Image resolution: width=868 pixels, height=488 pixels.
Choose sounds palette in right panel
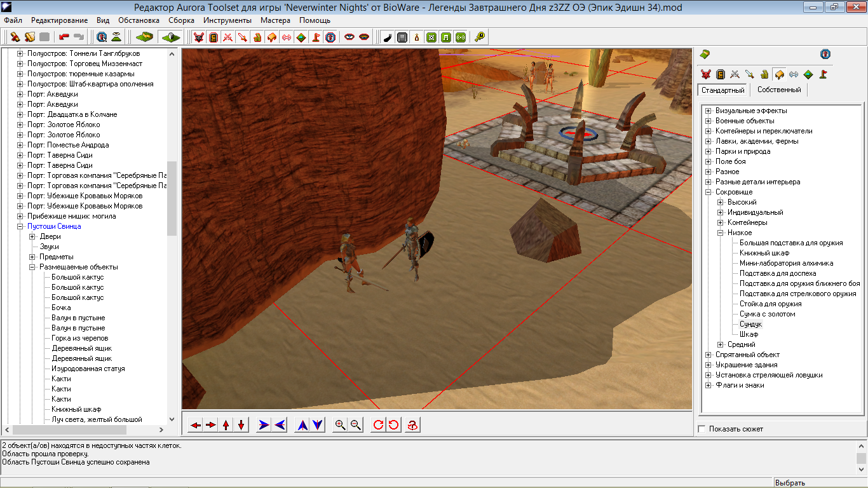[793, 74]
